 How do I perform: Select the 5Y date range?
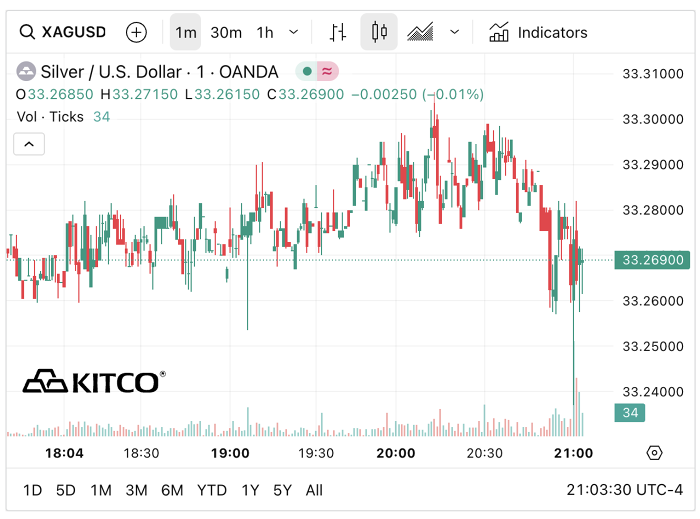pos(282,490)
